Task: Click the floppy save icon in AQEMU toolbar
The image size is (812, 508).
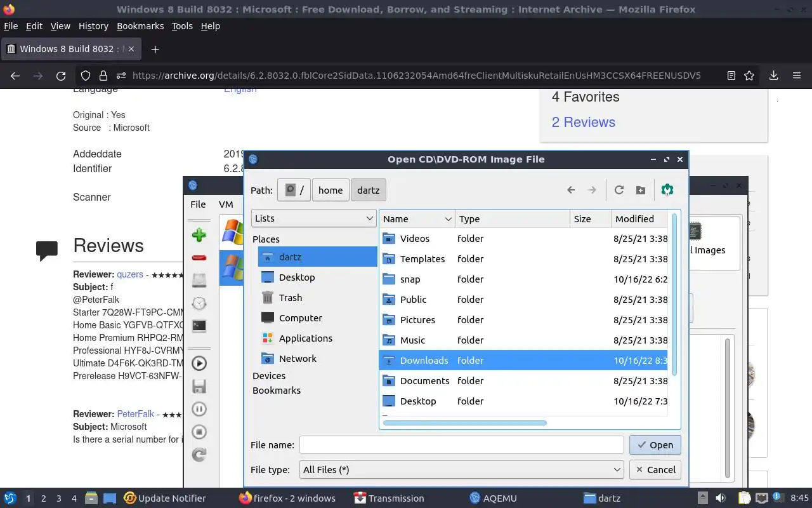Action: pyautogui.click(x=199, y=386)
